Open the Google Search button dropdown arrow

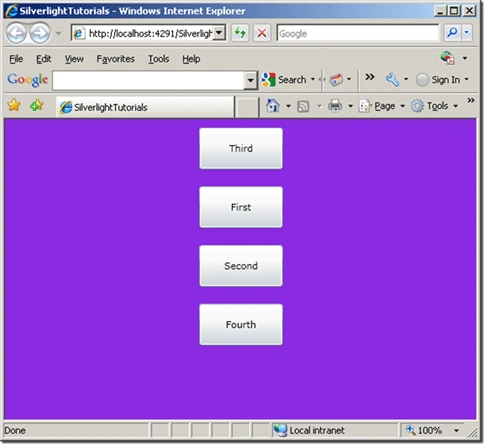tap(313, 79)
